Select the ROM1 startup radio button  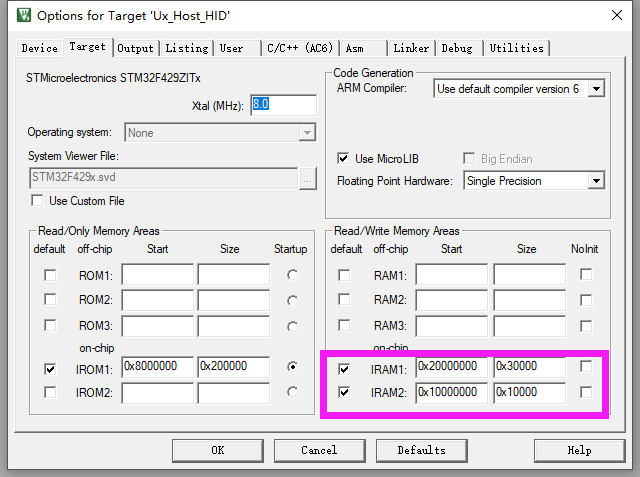(291, 274)
